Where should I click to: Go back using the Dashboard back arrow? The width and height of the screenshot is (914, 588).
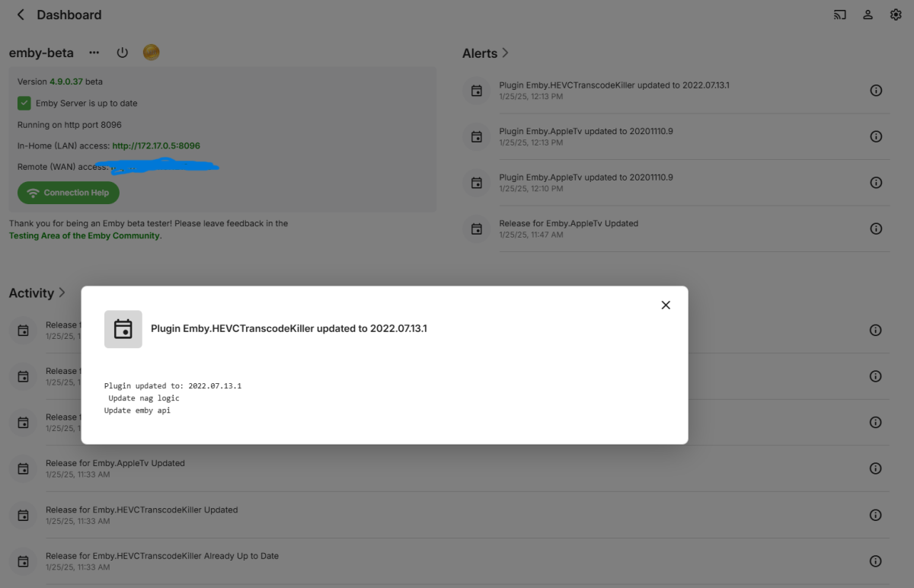[21, 14]
